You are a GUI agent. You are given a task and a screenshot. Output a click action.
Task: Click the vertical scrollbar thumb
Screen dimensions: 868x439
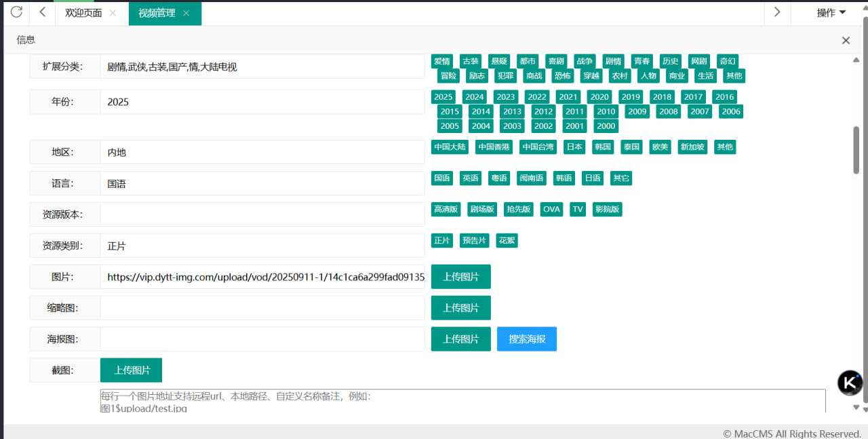pos(856,149)
